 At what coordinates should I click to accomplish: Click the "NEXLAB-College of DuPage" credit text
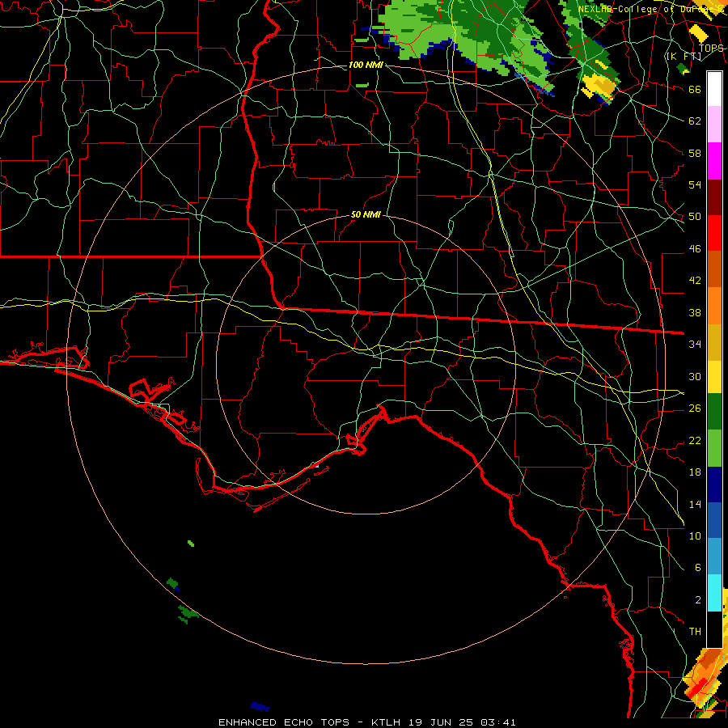pos(650,9)
